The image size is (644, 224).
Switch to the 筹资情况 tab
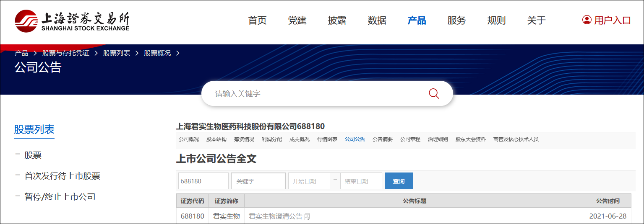coord(244,139)
